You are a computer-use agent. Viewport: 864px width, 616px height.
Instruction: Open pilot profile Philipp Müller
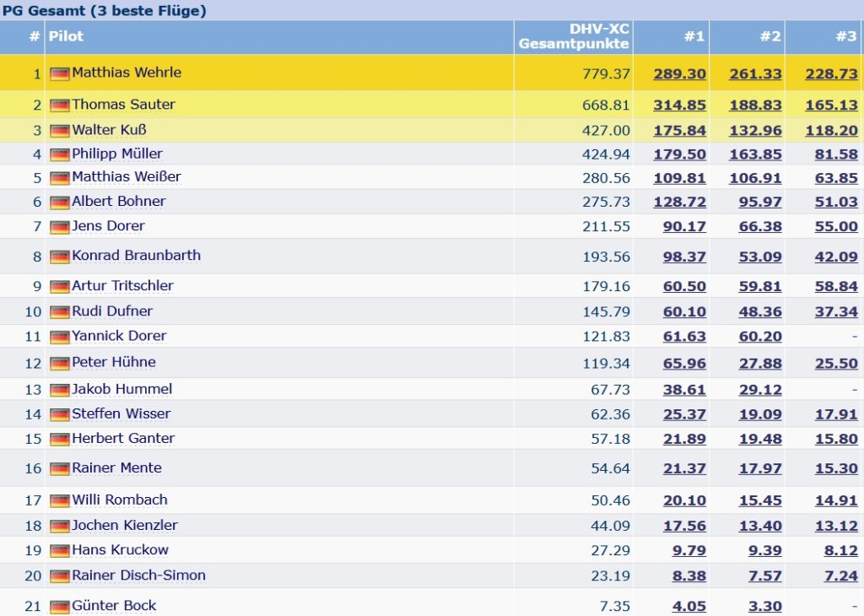point(117,154)
